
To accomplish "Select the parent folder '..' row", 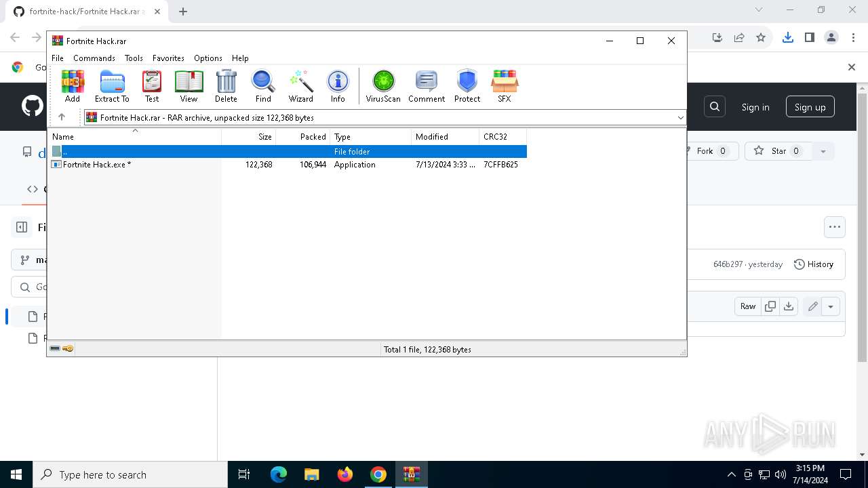I will [288, 152].
